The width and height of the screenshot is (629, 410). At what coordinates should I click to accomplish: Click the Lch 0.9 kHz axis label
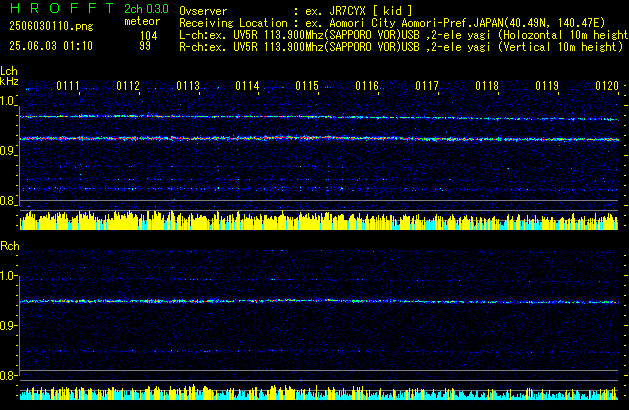[x=7, y=151]
